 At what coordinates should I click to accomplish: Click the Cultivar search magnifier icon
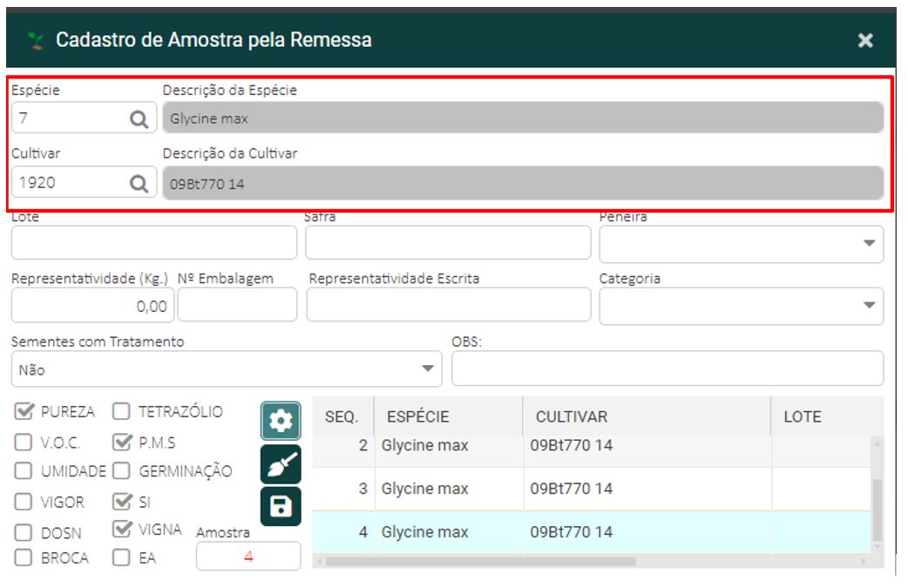[x=139, y=183]
